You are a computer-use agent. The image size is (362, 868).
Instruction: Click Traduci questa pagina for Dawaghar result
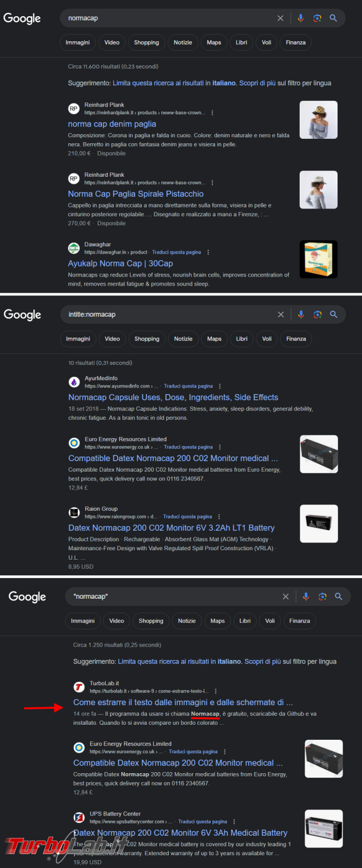[x=177, y=253]
